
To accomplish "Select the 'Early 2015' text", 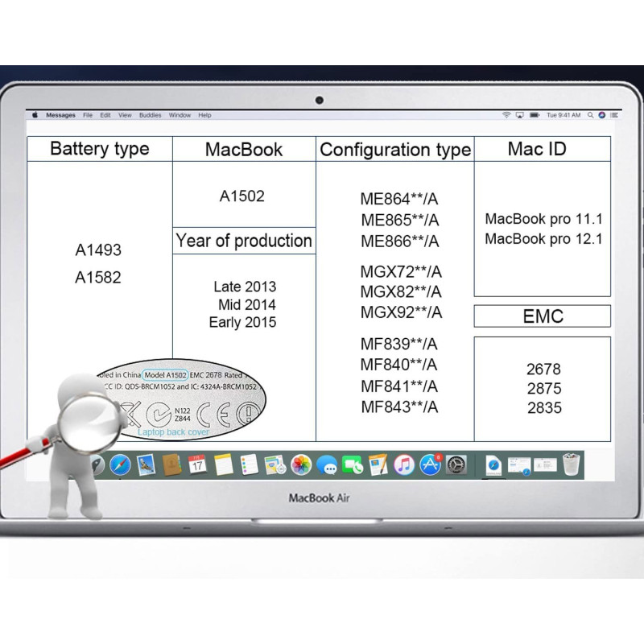I will coord(242,323).
